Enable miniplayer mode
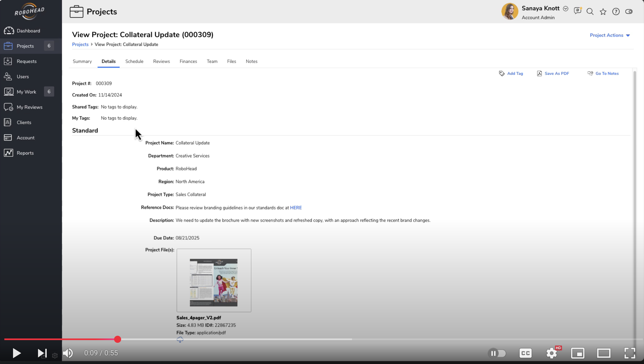 point(577,353)
